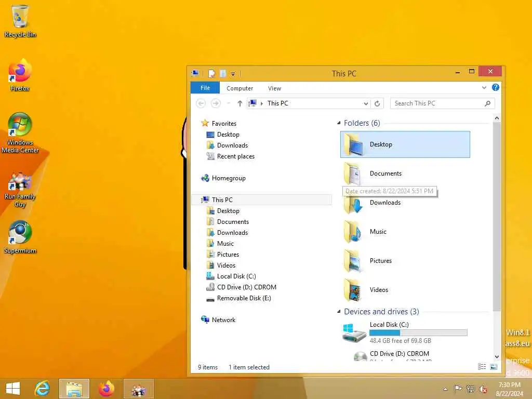Expand the ribbon with the chevron

[484, 87]
